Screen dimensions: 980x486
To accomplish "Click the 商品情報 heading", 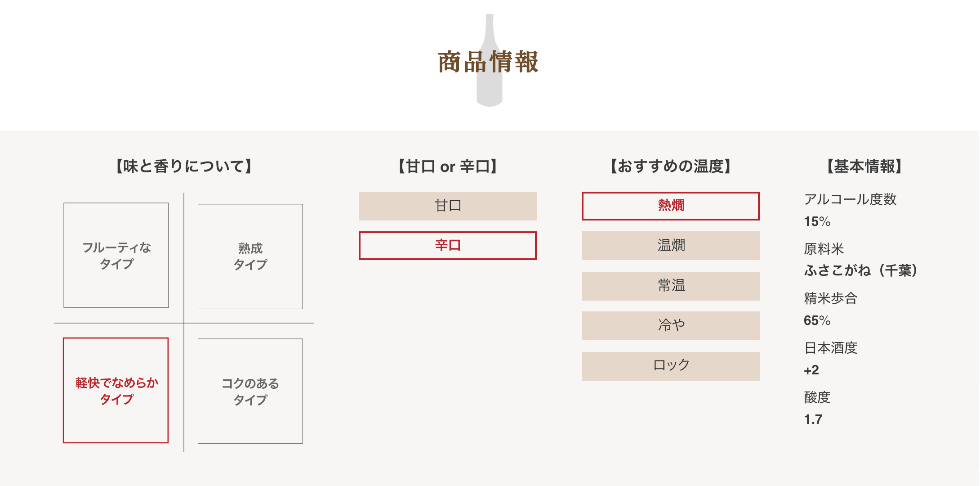I will pyautogui.click(x=488, y=62).
